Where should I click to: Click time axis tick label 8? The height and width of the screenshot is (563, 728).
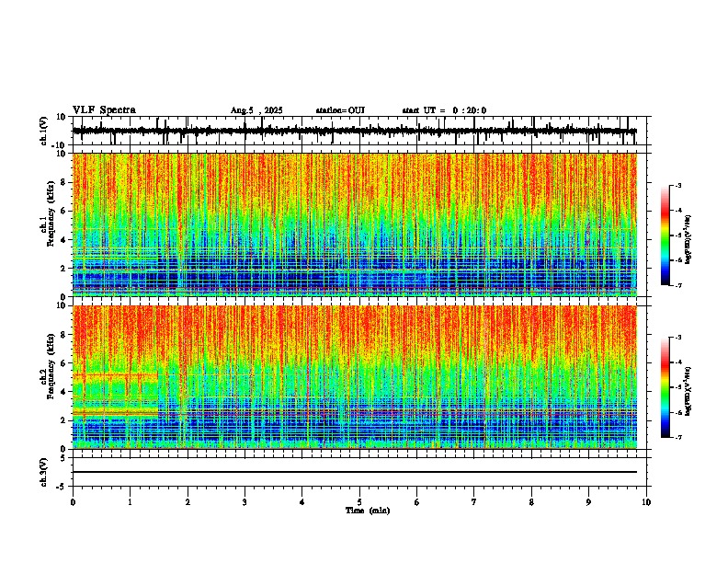coord(531,502)
